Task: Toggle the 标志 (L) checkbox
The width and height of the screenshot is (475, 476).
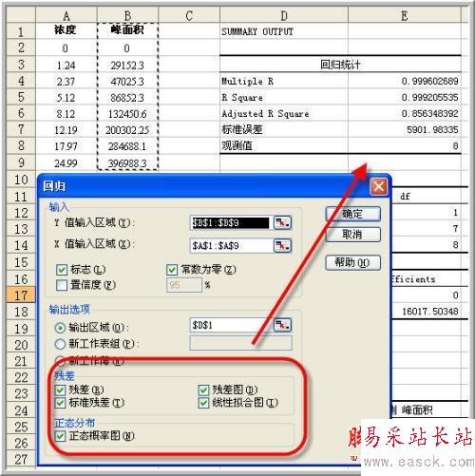Action: [x=62, y=270]
